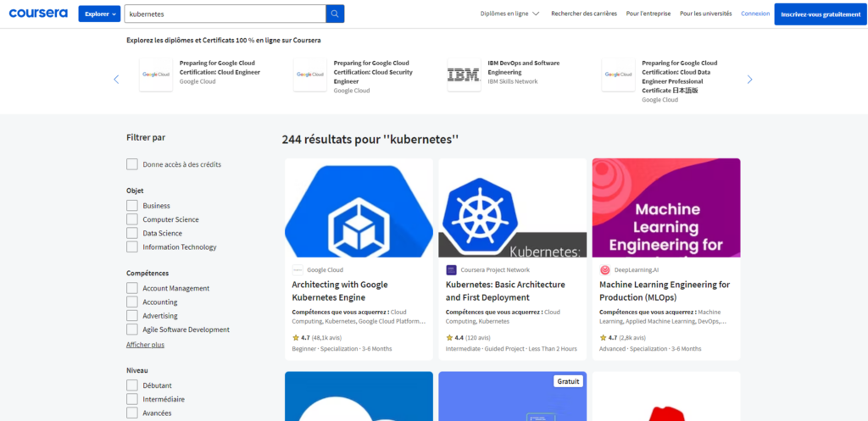
Task: Click "Advanced · Specialization · 3-6 Months" text
Action: 650,349
